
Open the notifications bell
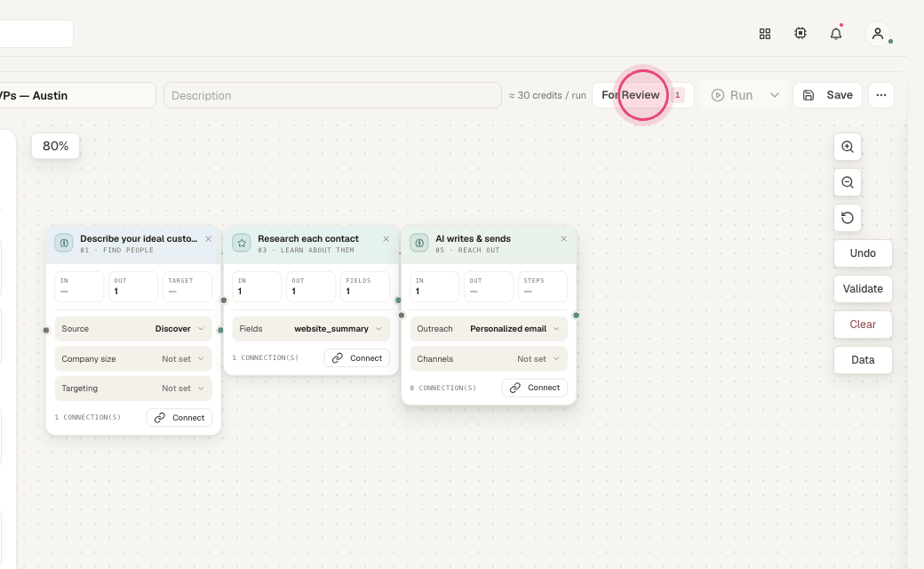836,34
